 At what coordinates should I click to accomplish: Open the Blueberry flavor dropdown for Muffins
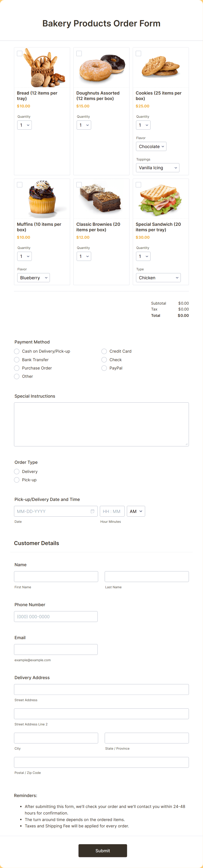(33, 277)
